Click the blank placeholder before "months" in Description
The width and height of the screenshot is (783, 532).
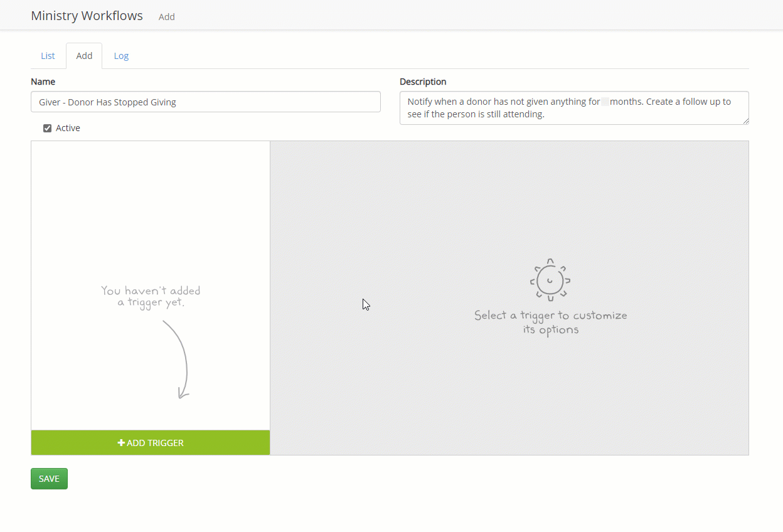[605, 102]
